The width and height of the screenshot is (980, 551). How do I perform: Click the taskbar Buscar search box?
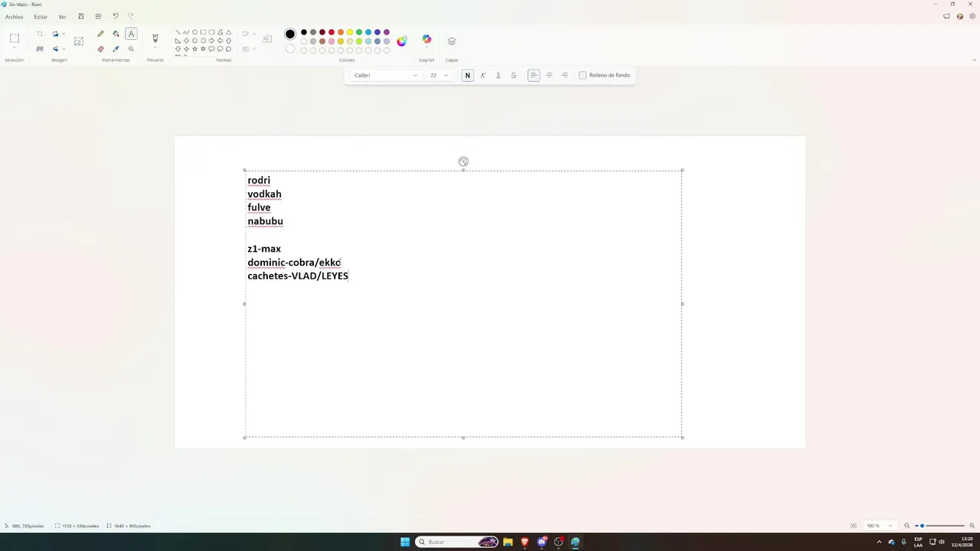pyautogui.click(x=457, y=542)
